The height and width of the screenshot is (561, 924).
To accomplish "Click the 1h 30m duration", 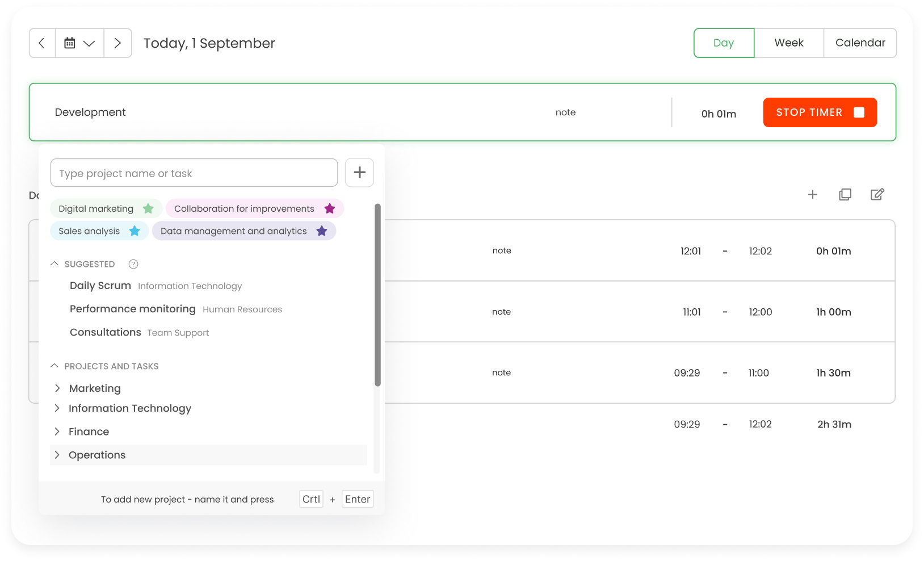I will (833, 373).
